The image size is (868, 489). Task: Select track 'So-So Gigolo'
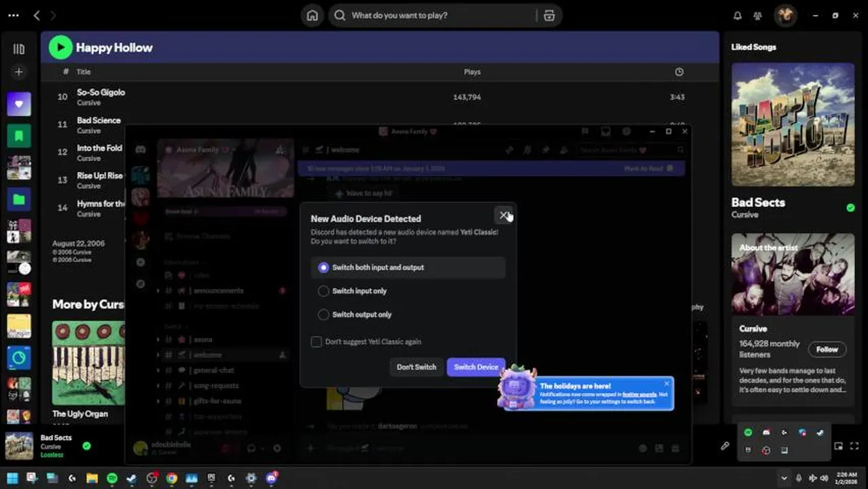click(x=101, y=92)
